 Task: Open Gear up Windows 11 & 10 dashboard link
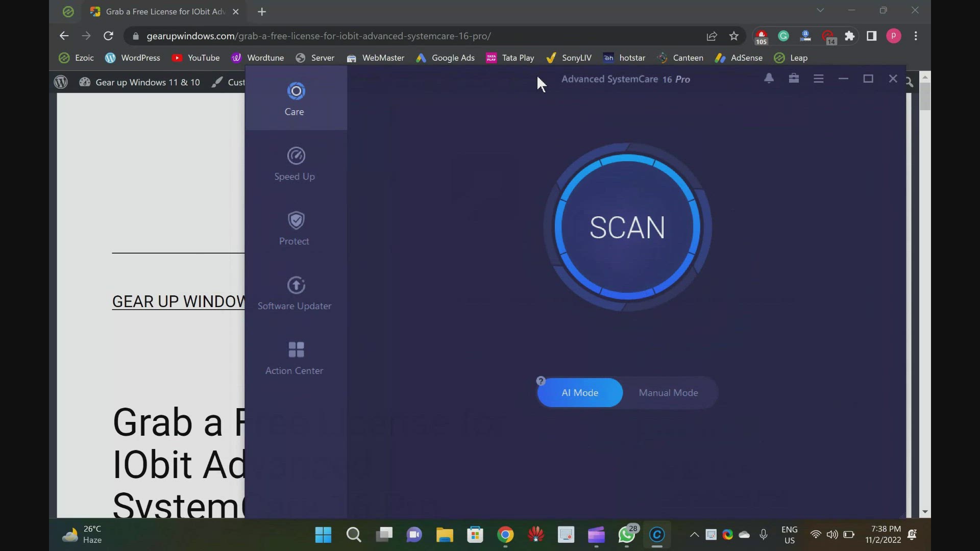pyautogui.click(x=140, y=82)
